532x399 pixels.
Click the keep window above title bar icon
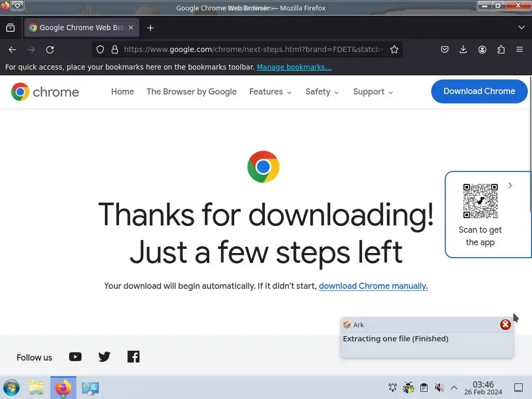(x=18, y=5)
